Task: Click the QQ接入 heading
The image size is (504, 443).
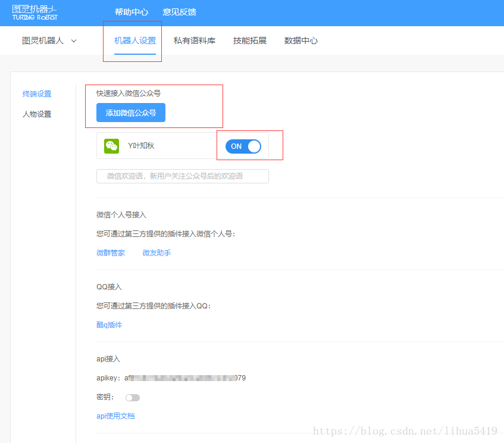Action: [x=109, y=287]
